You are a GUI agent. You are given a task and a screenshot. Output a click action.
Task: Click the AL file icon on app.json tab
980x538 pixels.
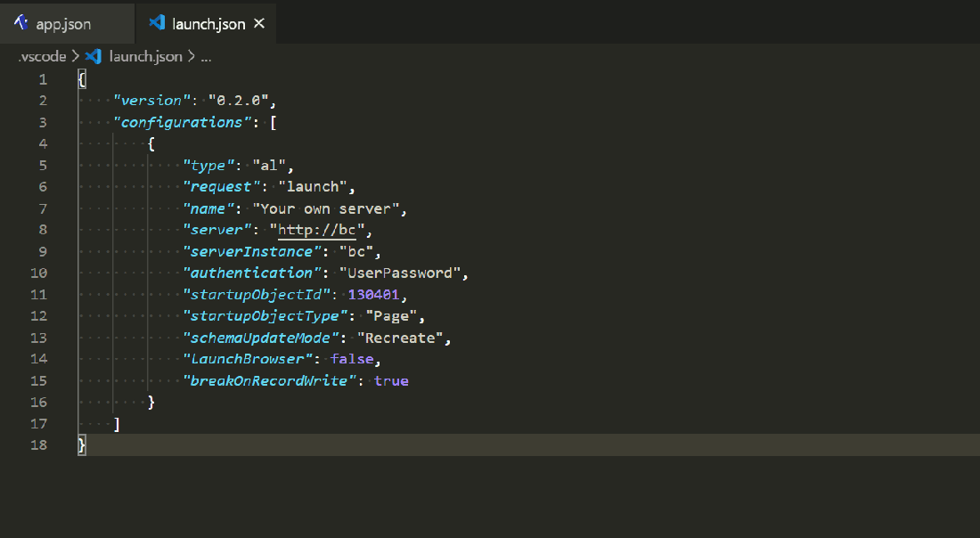click(x=22, y=23)
